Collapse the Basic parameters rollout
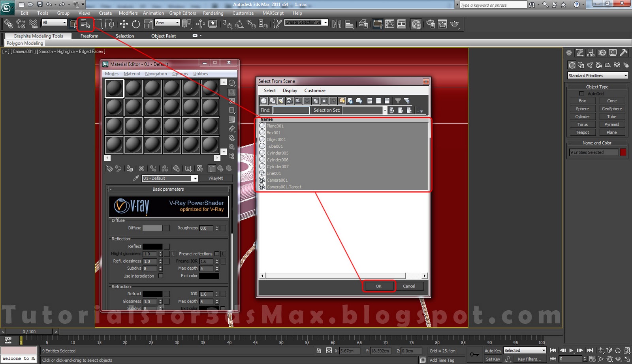The image size is (632, 364). coord(169,189)
